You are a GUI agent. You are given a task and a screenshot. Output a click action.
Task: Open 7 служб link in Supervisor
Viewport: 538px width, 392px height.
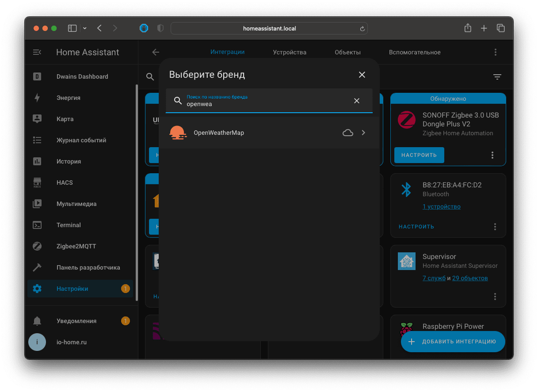[434, 278]
